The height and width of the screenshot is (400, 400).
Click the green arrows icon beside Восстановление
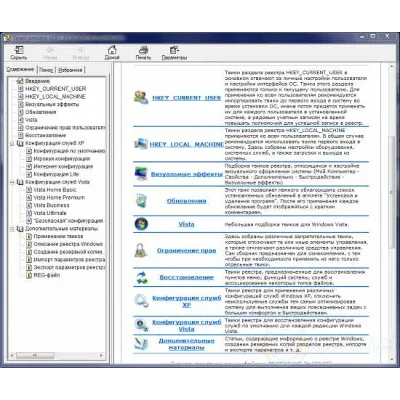coord(142,277)
